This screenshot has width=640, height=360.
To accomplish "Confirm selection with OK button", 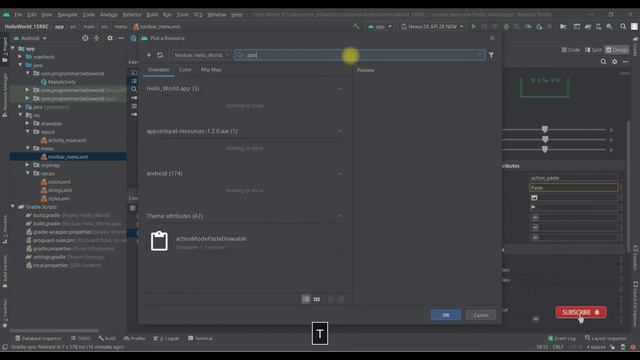I will point(446,315).
